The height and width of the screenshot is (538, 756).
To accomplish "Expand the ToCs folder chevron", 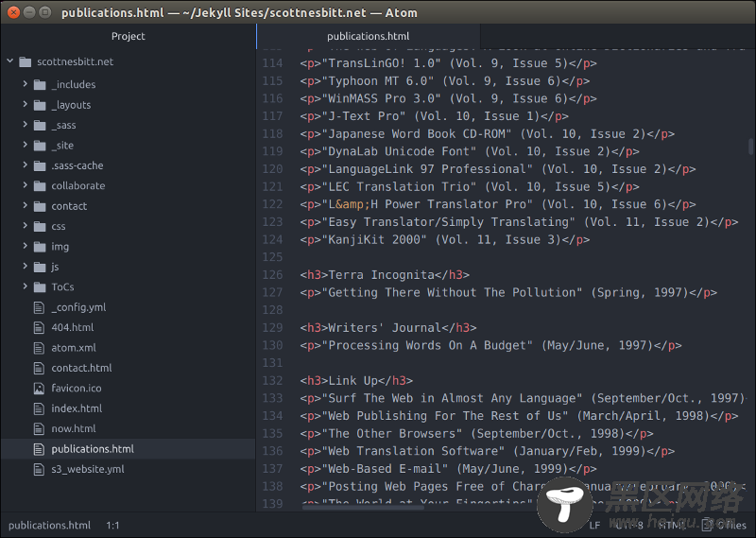I will point(26,286).
